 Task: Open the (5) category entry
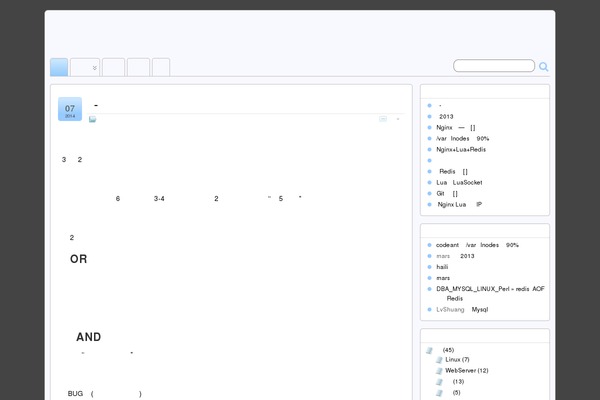tap(457, 393)
